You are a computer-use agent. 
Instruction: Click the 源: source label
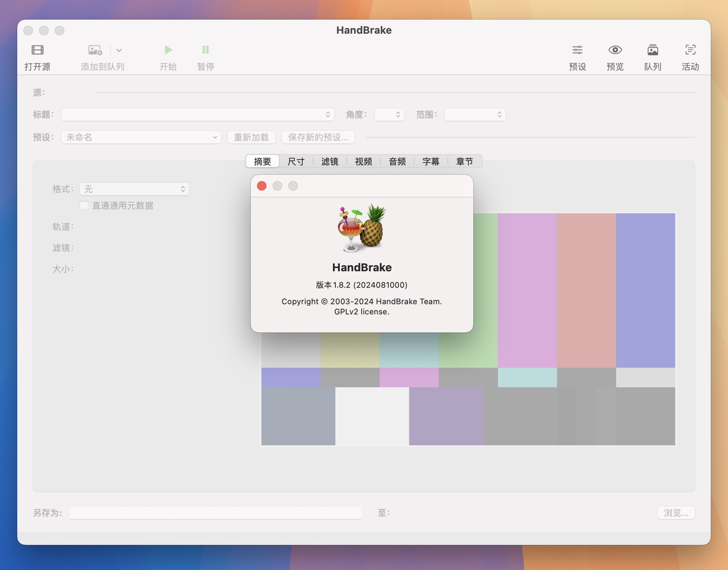coord(39,93)
